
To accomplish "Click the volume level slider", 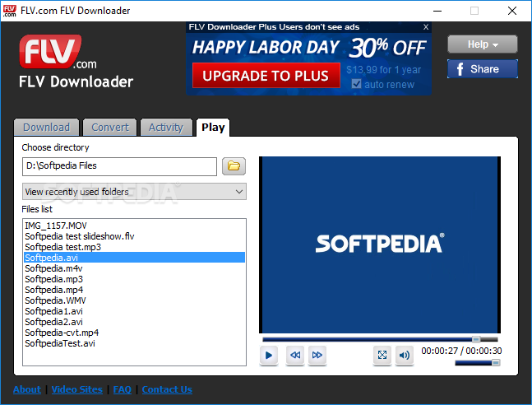I will tap(478, 363).
